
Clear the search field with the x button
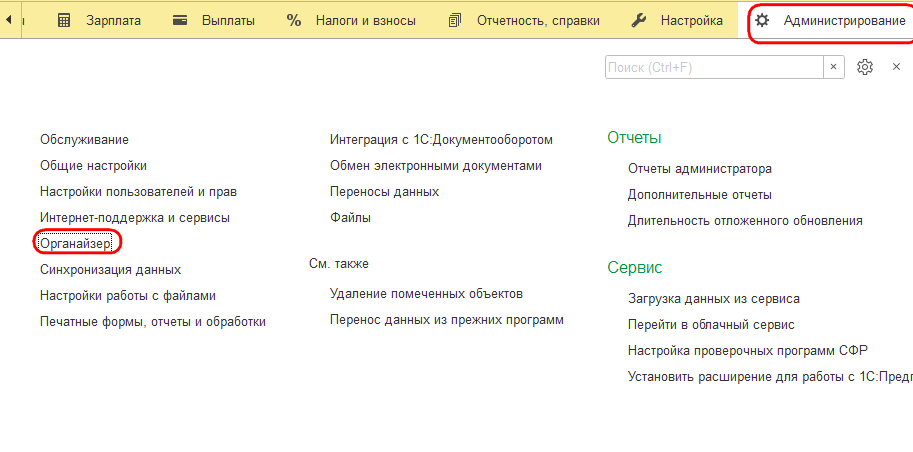833,67
